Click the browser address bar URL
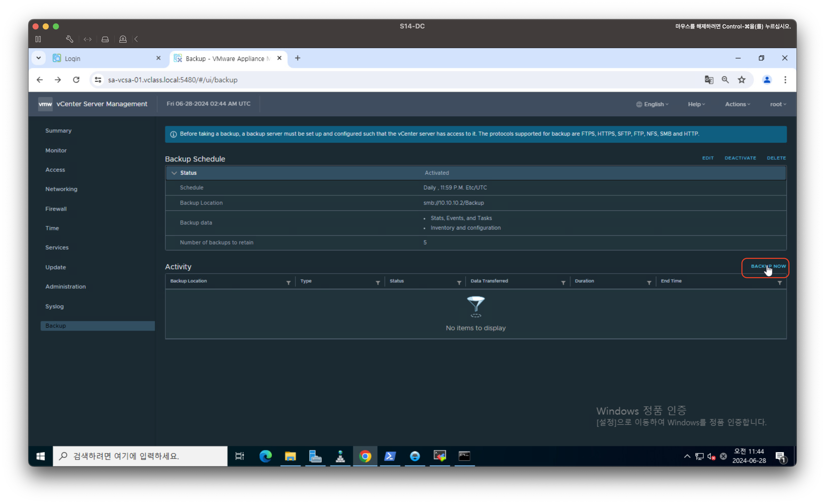This screenshot has width=825, height=504. (172, 80)
